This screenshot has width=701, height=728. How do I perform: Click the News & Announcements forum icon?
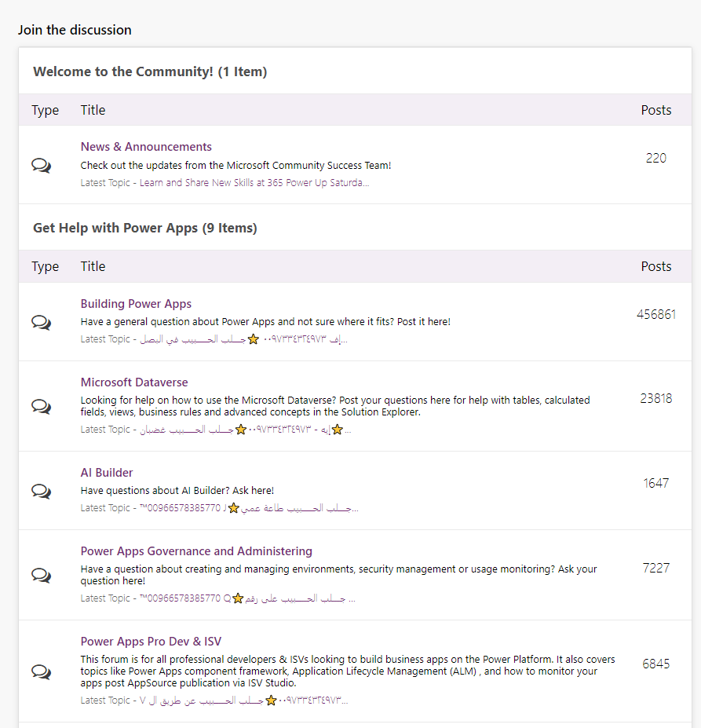42,165
